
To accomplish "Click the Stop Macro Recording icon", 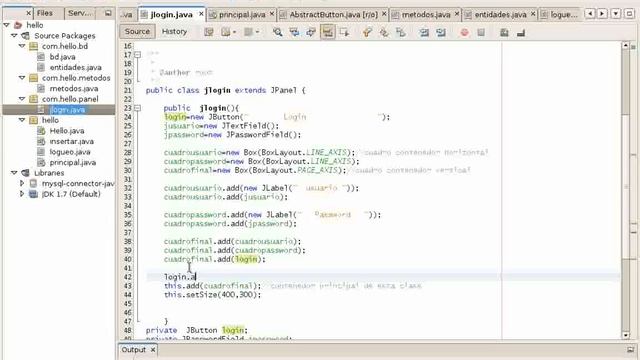I will (x=481, y=32).
